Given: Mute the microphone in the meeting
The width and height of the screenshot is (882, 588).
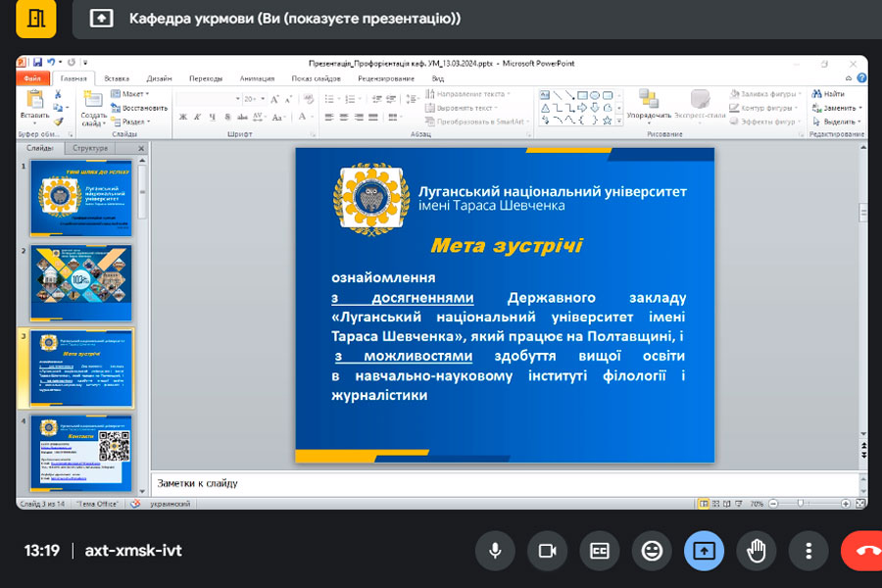Looking at the screenshot, I should pos(495,551).
